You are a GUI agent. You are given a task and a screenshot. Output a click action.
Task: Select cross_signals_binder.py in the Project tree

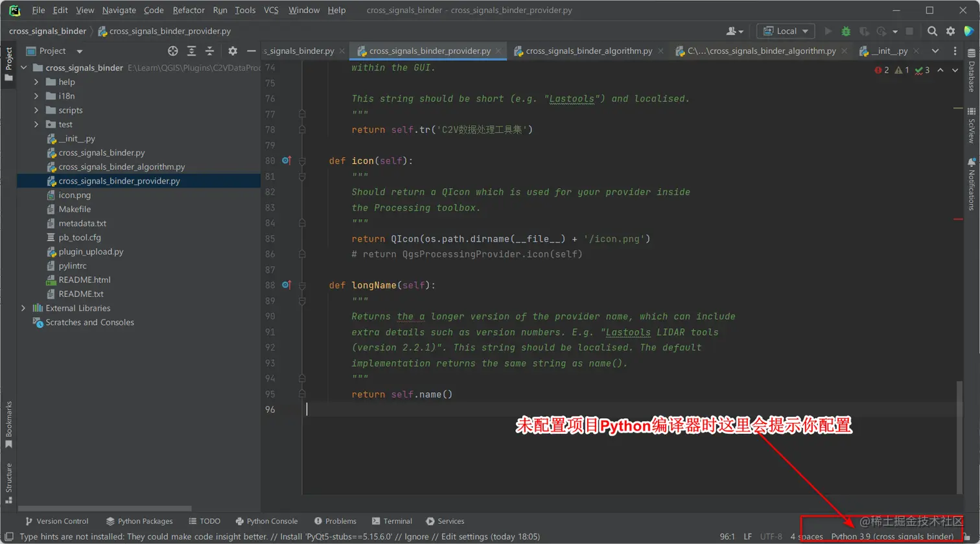click(101, 153)
